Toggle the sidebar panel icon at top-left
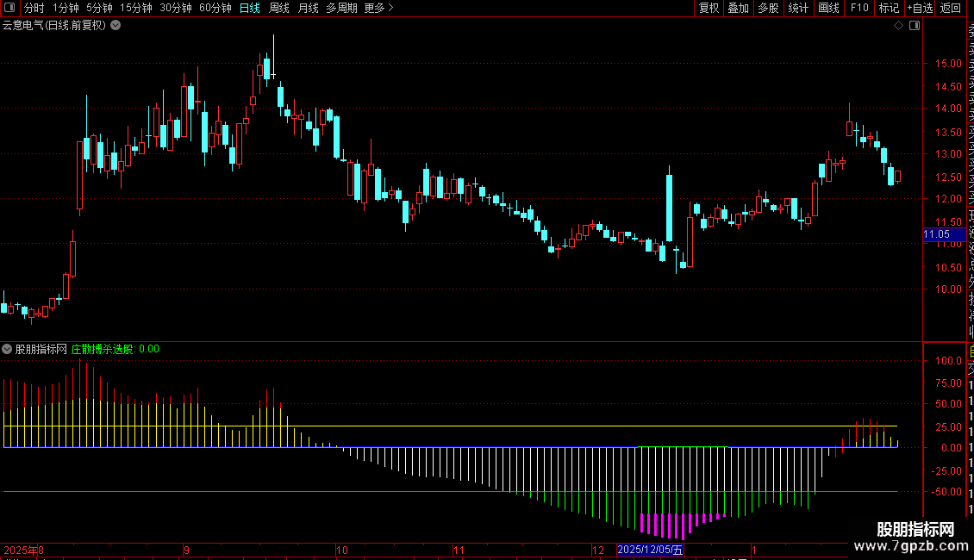 click(9, 8)
